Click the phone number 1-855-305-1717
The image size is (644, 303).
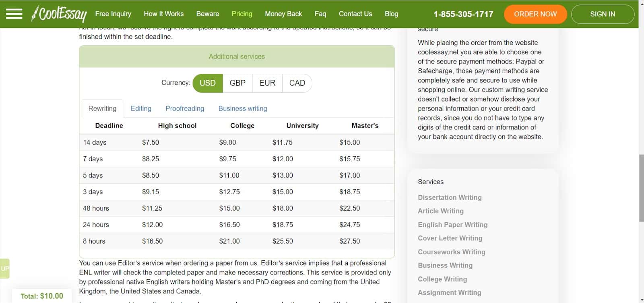(463, 14)
